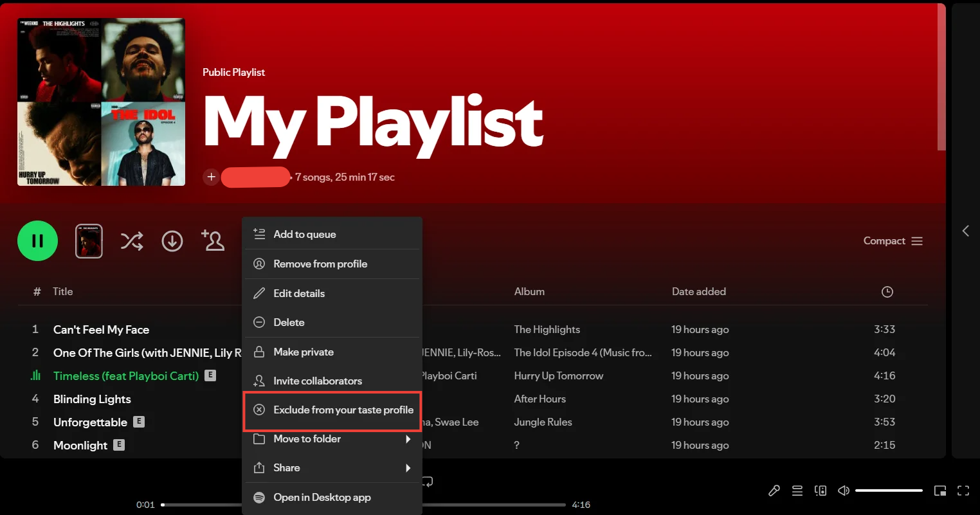Screen dimensions: 980x515
Task: Click the # column header
Action: (x=37, y=291)
